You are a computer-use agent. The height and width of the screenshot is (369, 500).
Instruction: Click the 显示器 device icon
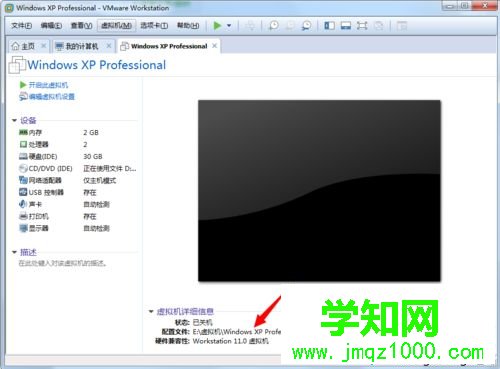click(23, 228)
